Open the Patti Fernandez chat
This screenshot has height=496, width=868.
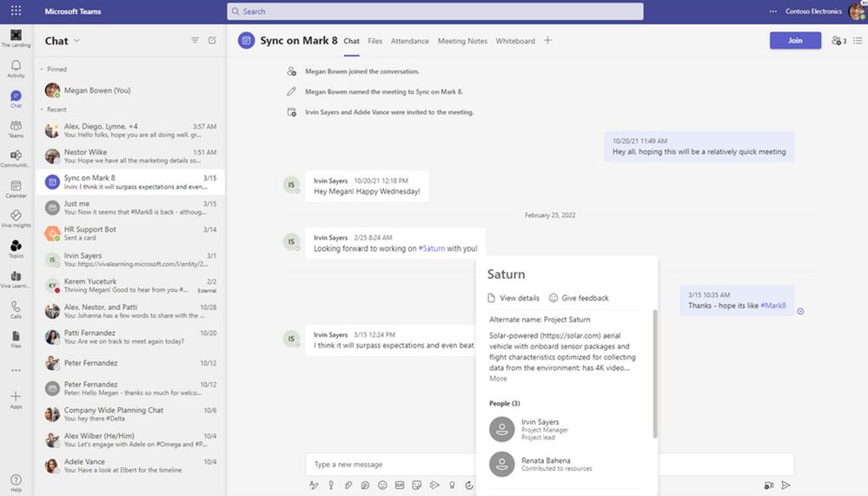pyautogui.click(x=130, y=336)
